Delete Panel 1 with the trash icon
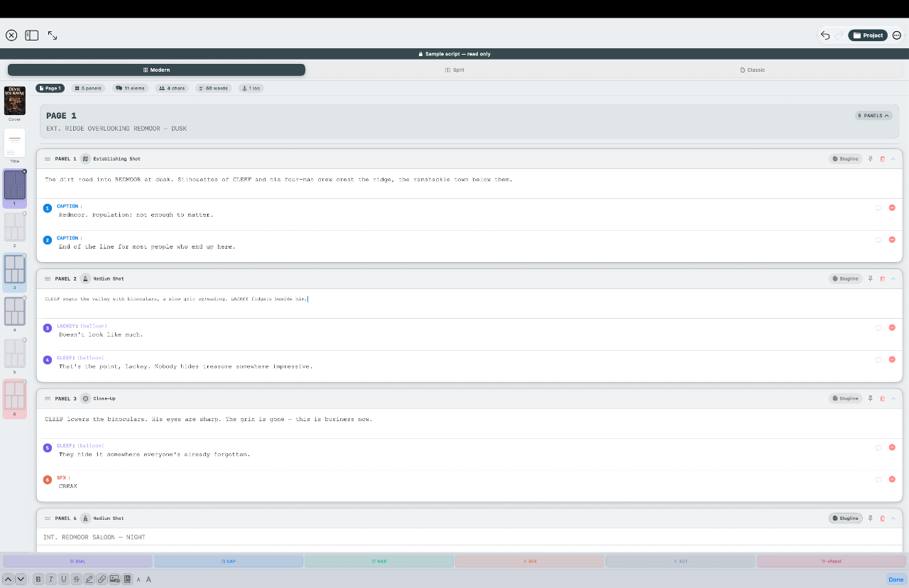 click(x=882, y=159)
